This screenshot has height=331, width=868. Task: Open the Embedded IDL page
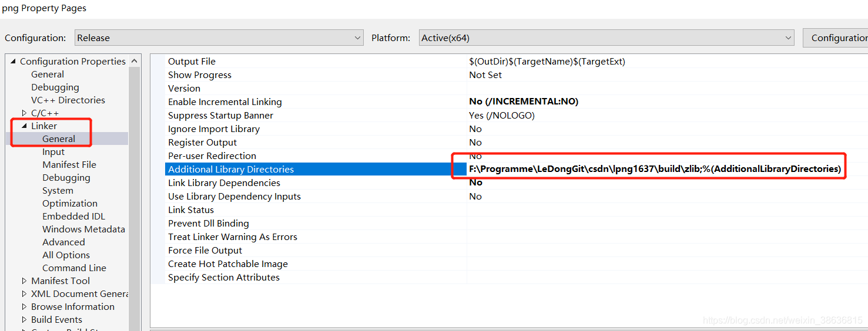73,217
